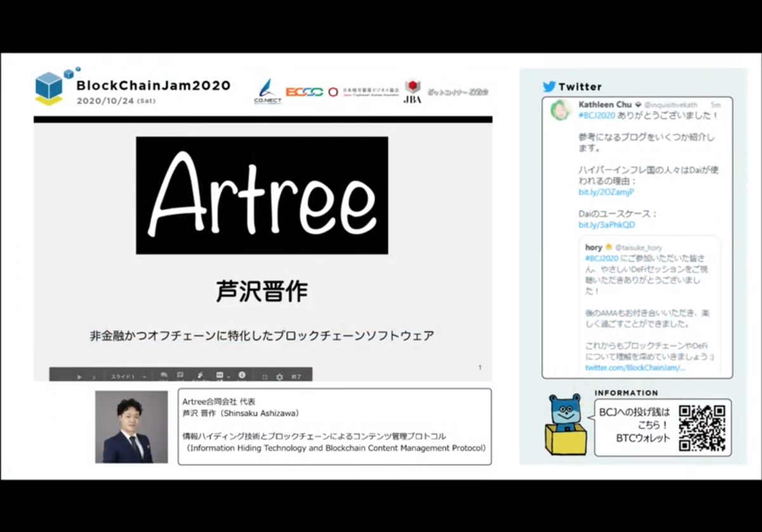The image size is (762, 532).
Task: Click the BCJへの投げ銭は こちら text
Action: click(635, 418)
